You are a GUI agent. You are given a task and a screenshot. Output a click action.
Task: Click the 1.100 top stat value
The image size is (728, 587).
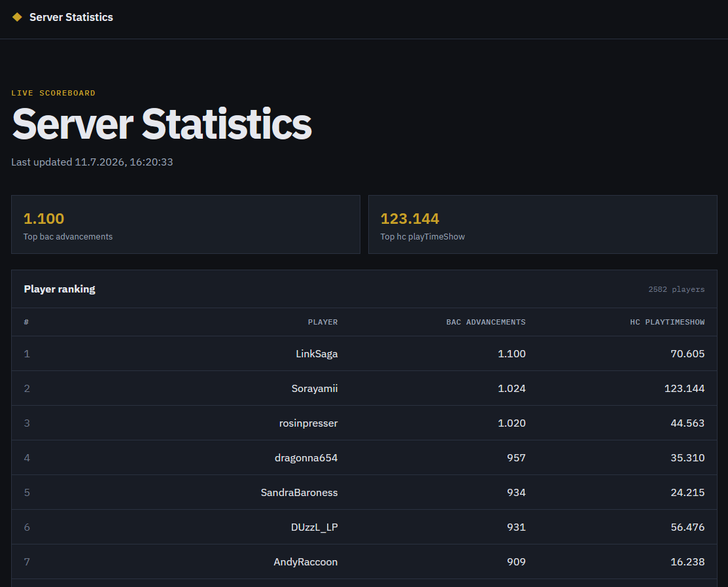[44, 219]
